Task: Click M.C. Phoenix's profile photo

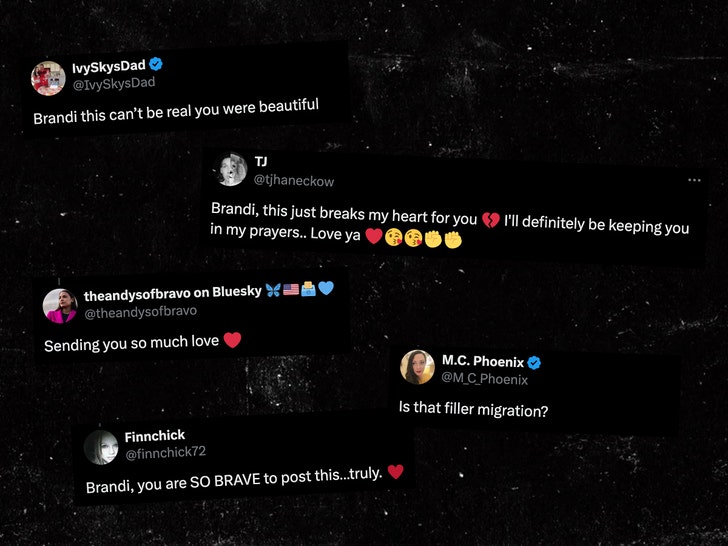Action: (417, 367)
